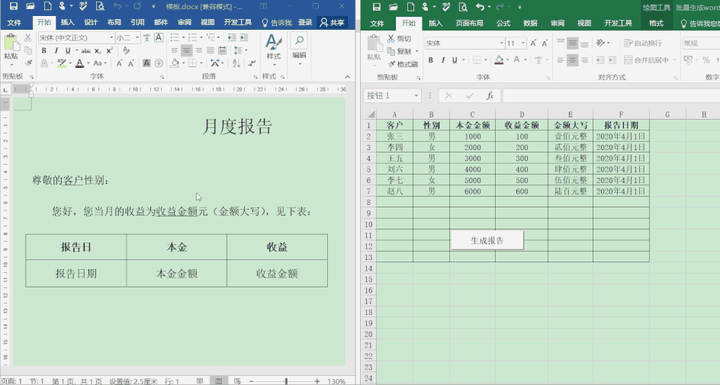This screenshot has height=385, width=720.
Task: Select cell A2 containing 张三
Action: pos(394,136)
